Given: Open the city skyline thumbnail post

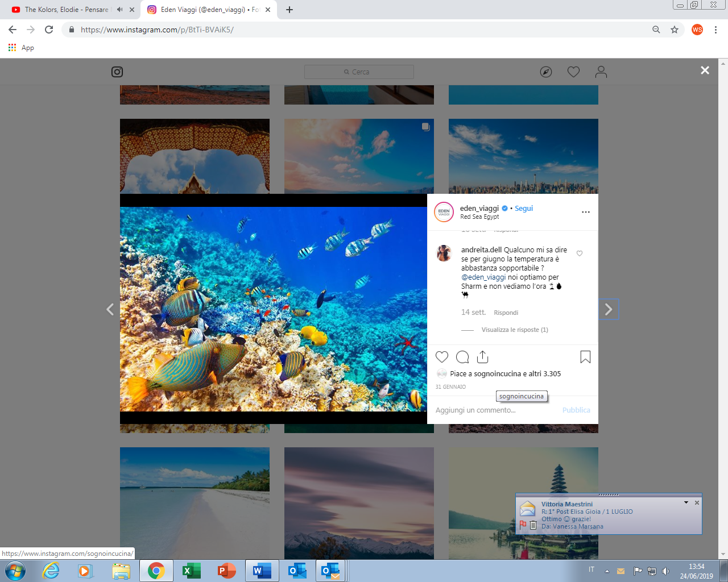Looking at the screenshot, I should tap(523, 156).
